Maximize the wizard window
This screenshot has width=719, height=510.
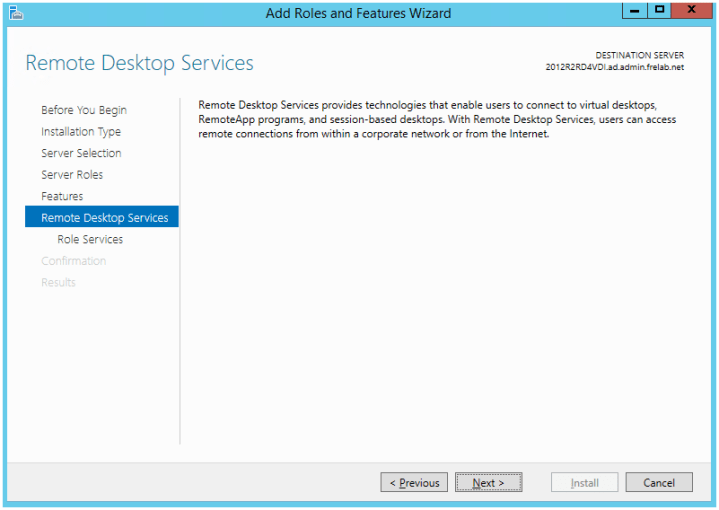coord(660,11)
